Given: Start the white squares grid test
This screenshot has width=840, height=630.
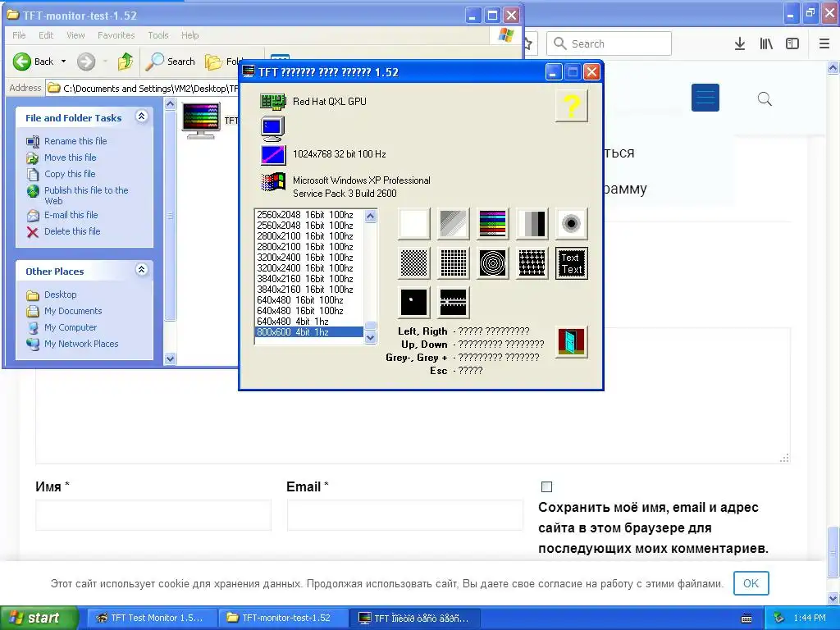Looking at the screenshot, I should (x=453, y=263).
